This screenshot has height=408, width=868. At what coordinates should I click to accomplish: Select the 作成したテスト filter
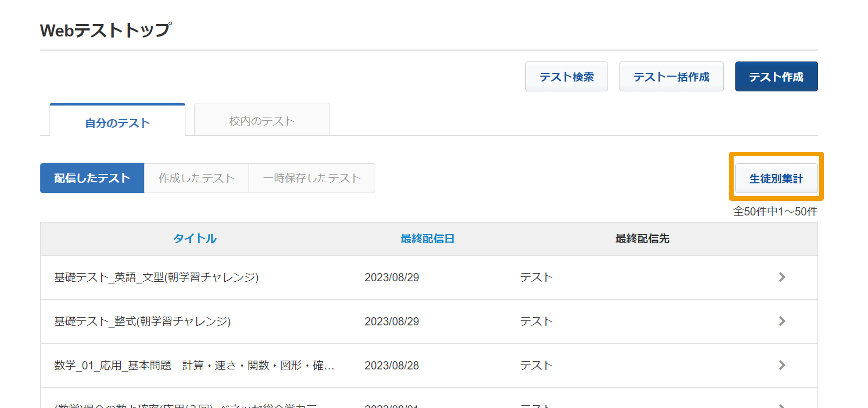(x=196, y=178)
